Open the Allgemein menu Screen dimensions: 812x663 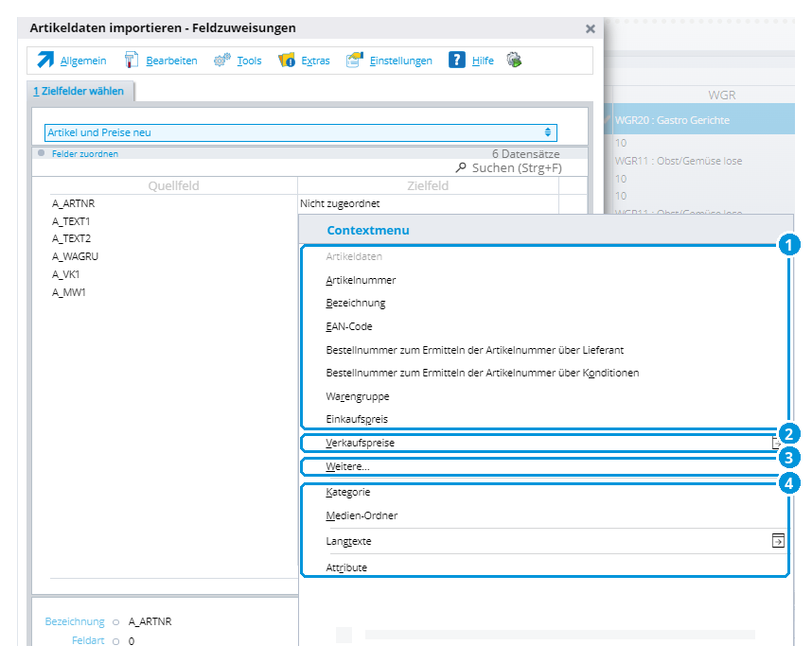click(83, 61)
